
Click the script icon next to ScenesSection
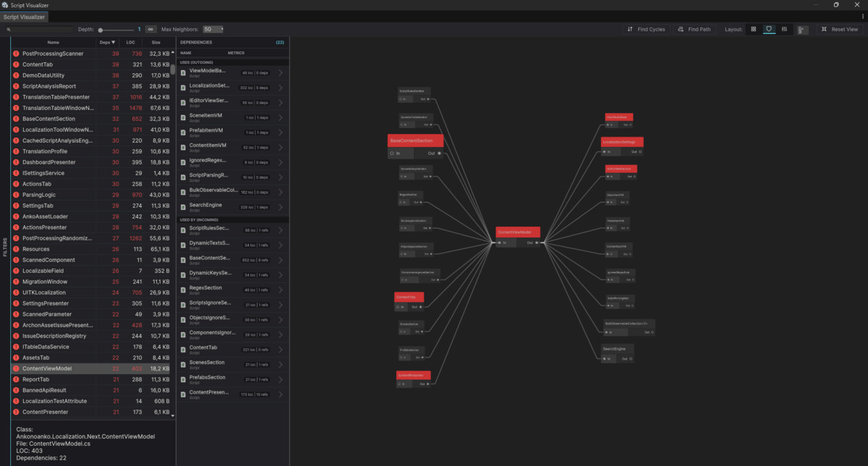[183, 364]
